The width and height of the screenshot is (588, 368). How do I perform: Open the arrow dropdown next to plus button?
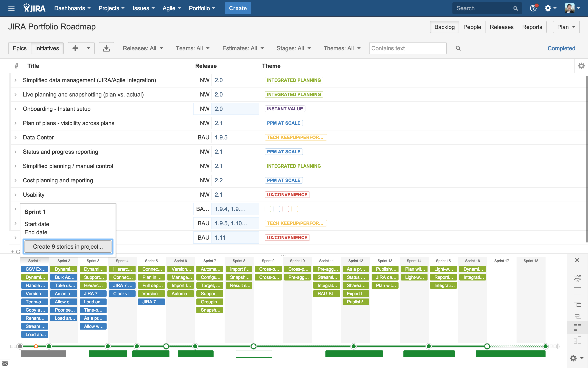(x=89, y=48)
